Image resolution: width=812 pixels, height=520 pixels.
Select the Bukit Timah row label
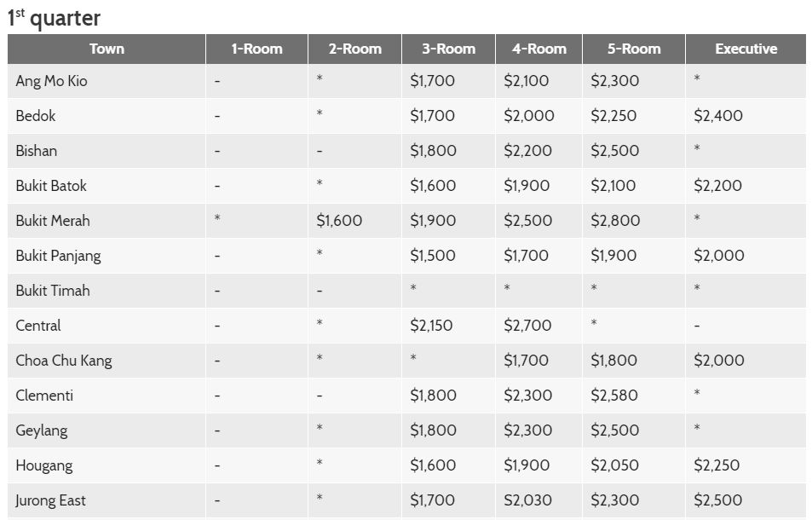[53, 291]
